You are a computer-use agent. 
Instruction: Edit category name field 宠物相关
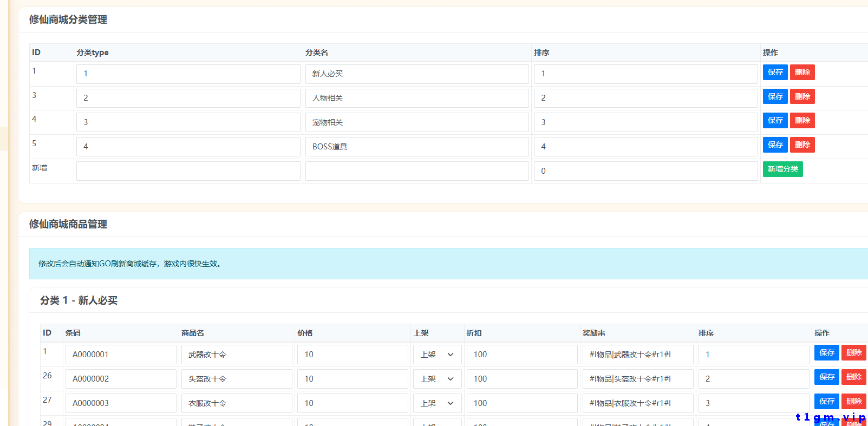coord(417,122)
